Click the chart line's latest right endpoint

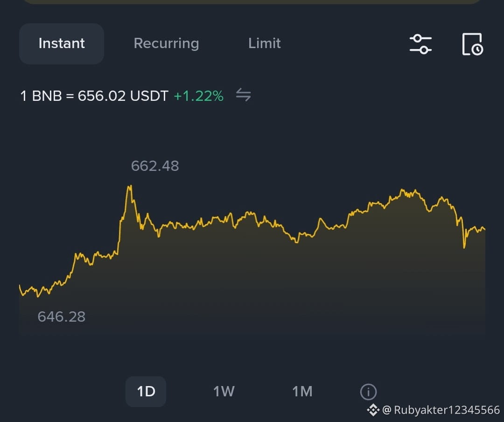coord(484,229)
